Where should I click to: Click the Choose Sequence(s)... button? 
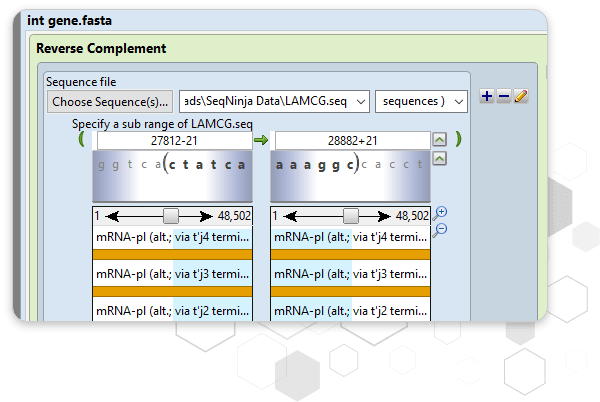tap(110, 102)
